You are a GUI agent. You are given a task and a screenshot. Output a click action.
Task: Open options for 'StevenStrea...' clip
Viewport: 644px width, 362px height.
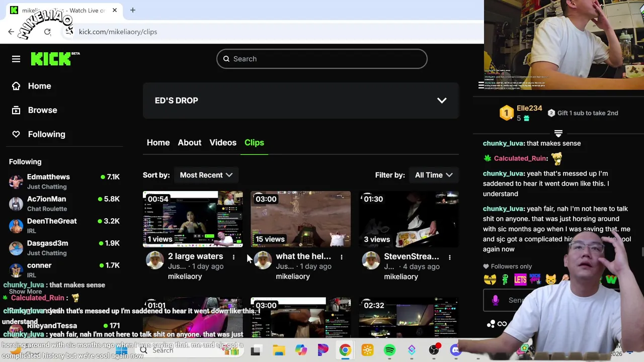[450, 257]
